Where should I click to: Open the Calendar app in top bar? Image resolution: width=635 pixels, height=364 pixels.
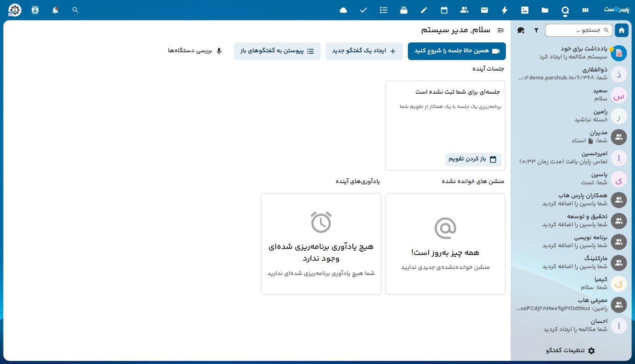click(x=444, y=10)
